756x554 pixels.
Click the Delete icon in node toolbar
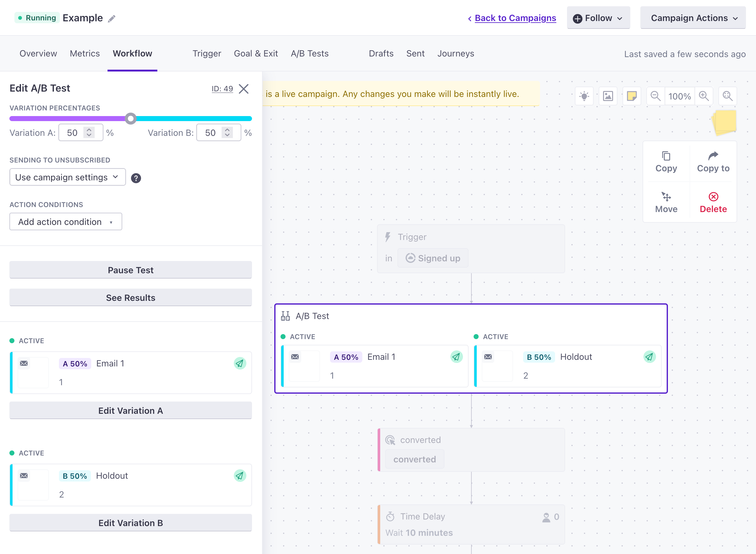coord(713,197)
